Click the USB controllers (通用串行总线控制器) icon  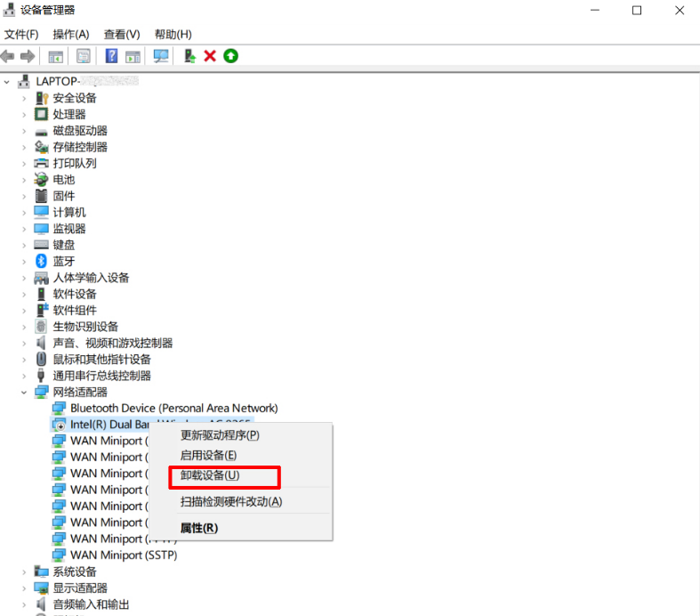tap(41, 376)
